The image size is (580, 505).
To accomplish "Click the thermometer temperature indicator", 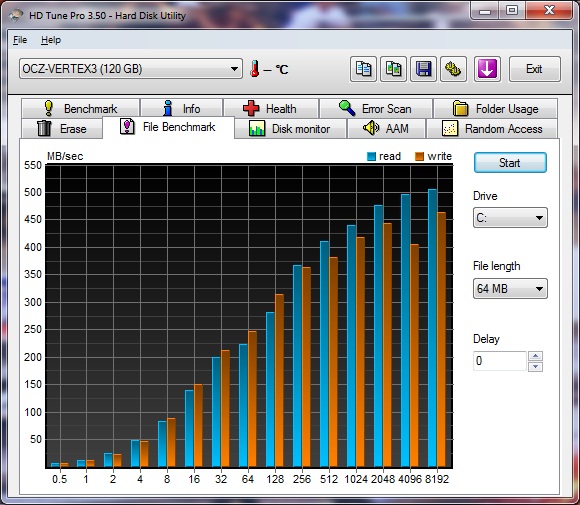I will click(254, 69).
